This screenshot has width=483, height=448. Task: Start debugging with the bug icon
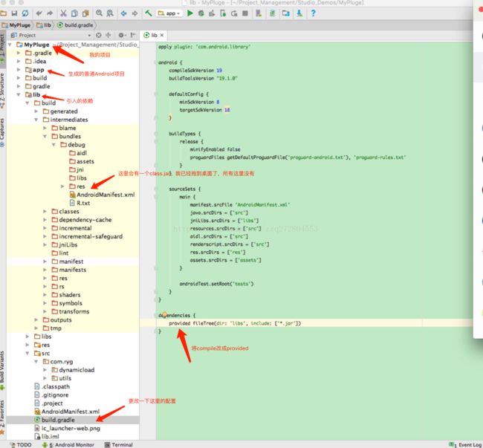point(201,13)
